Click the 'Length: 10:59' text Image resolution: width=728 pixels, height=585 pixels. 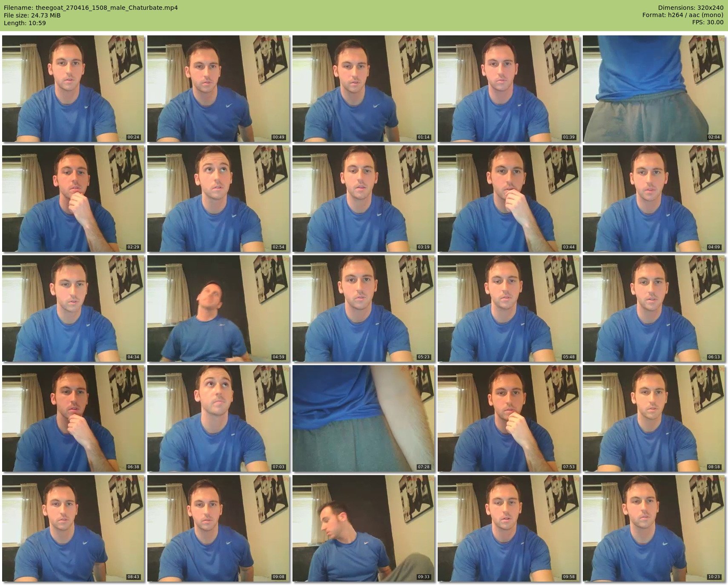pos(25,23)
